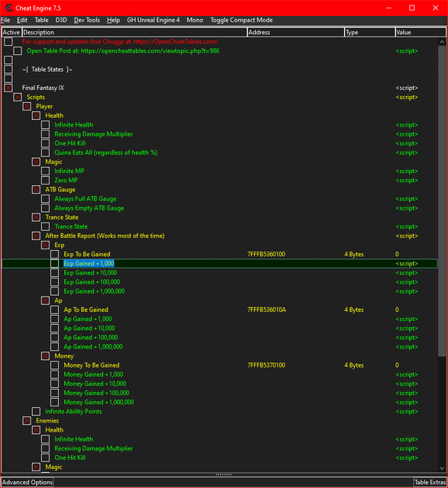Minimize the Cheat Engine window
The width and height of the screenshot is (448, 488).
[388, 8]
